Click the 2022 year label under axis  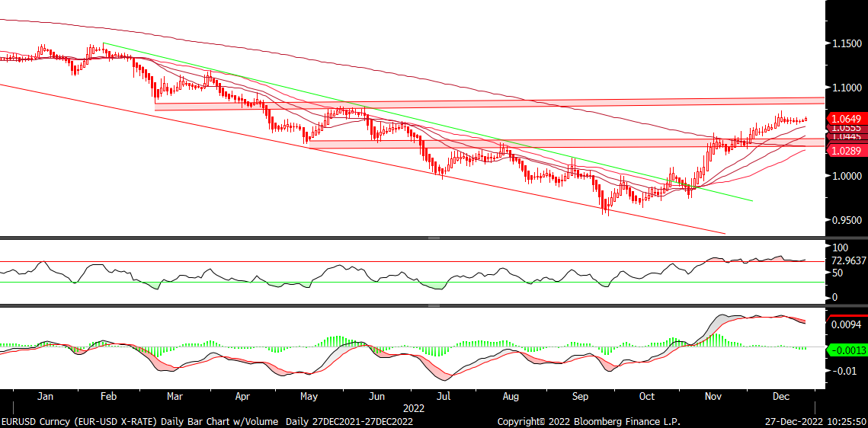pos(414,409)
